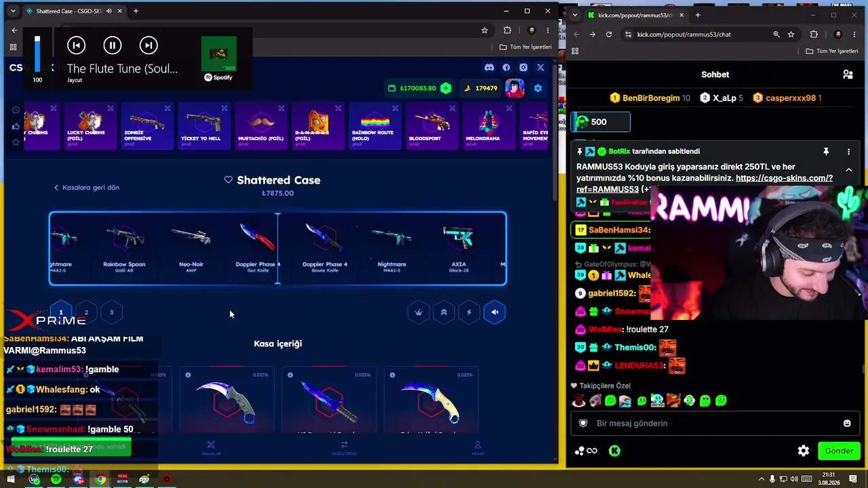Screen dimensions: 868x488
Task: Open zoom magnifier in Kick address bar
Action: click(x=776, y=35)
